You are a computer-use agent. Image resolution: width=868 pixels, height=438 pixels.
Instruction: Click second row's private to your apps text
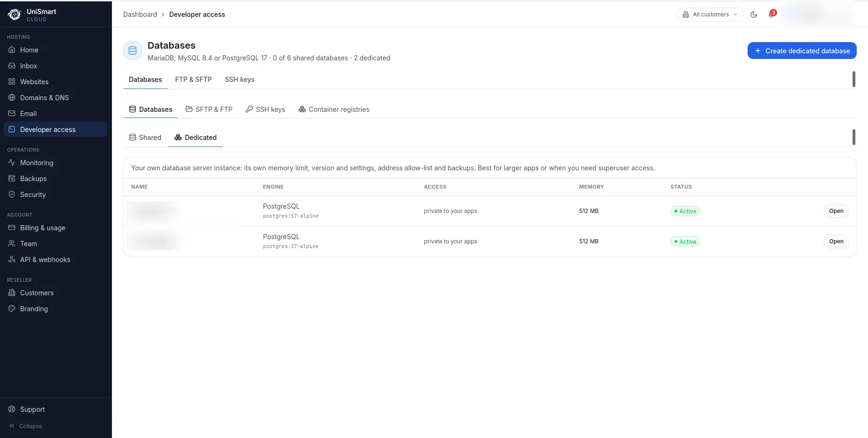pyautogui.click(x=451, y=241)
